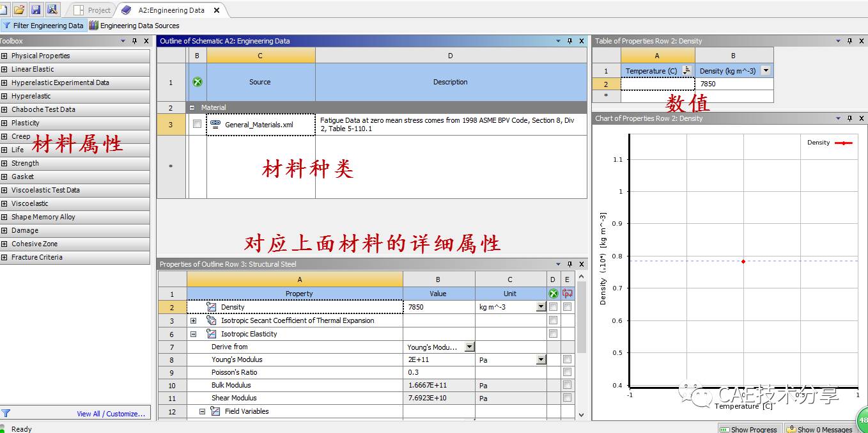Click the Save As icon in top toolbar
This screenshot has width=868, height=433.
coord(52,10)
